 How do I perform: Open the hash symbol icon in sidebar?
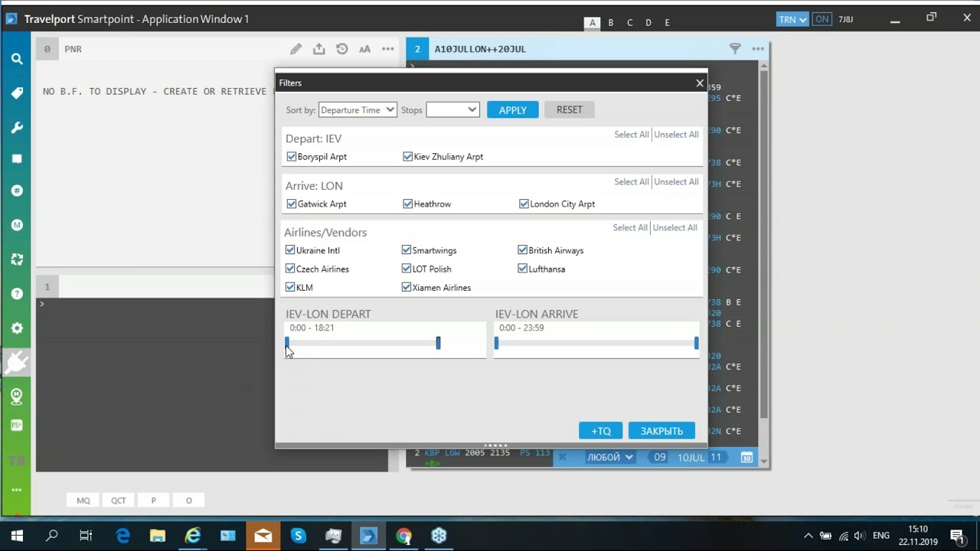tap(17, 191)
